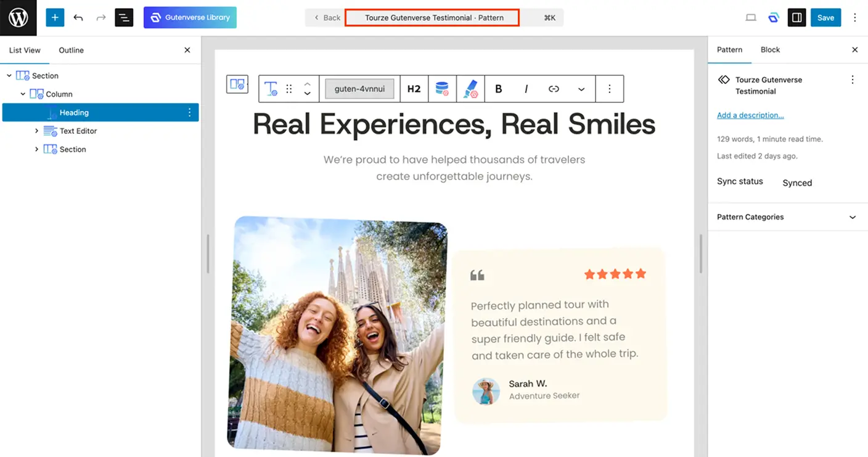Open the Gutenverse Library
868x457 pixels.
[190, 18]
